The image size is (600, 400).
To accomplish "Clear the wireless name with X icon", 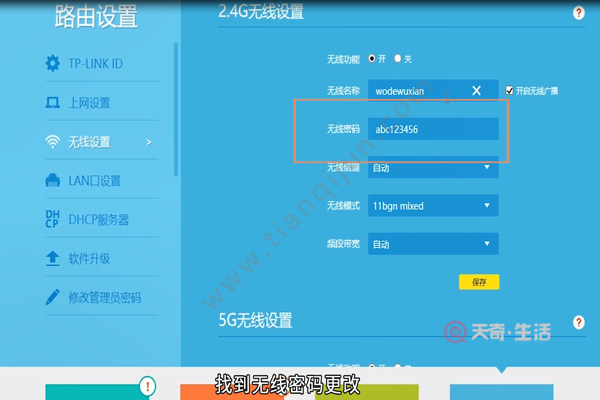I will [x=477, y=91].
